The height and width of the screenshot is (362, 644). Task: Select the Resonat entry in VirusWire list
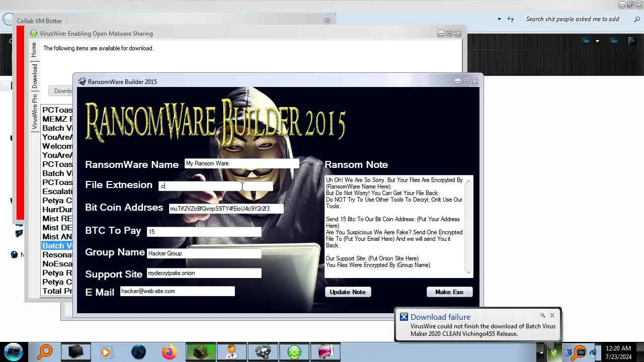pos(57,255)
